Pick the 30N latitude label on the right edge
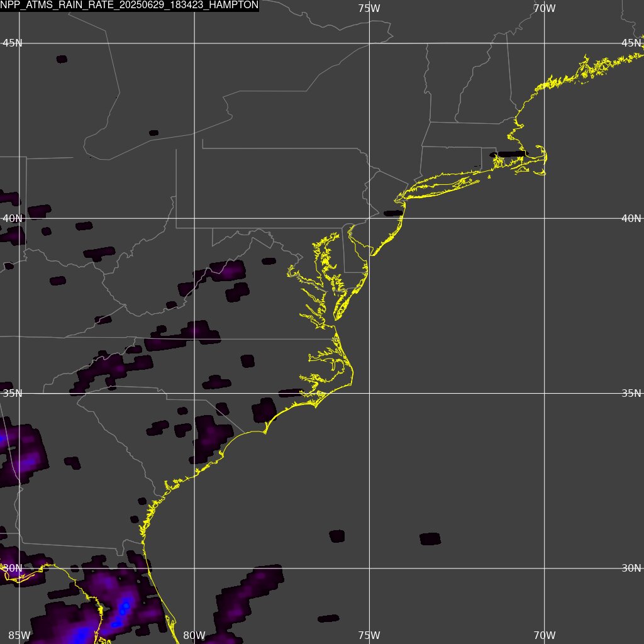 (631, 568)
